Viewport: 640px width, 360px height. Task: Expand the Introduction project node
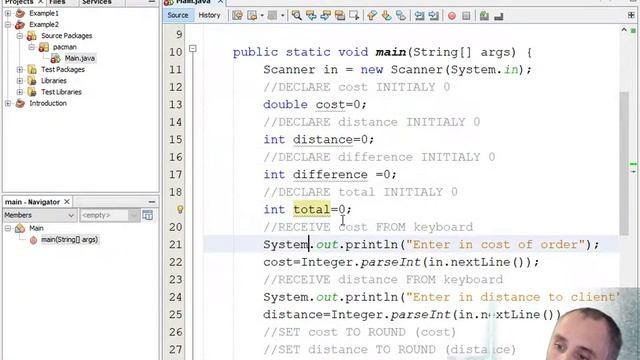8,103
